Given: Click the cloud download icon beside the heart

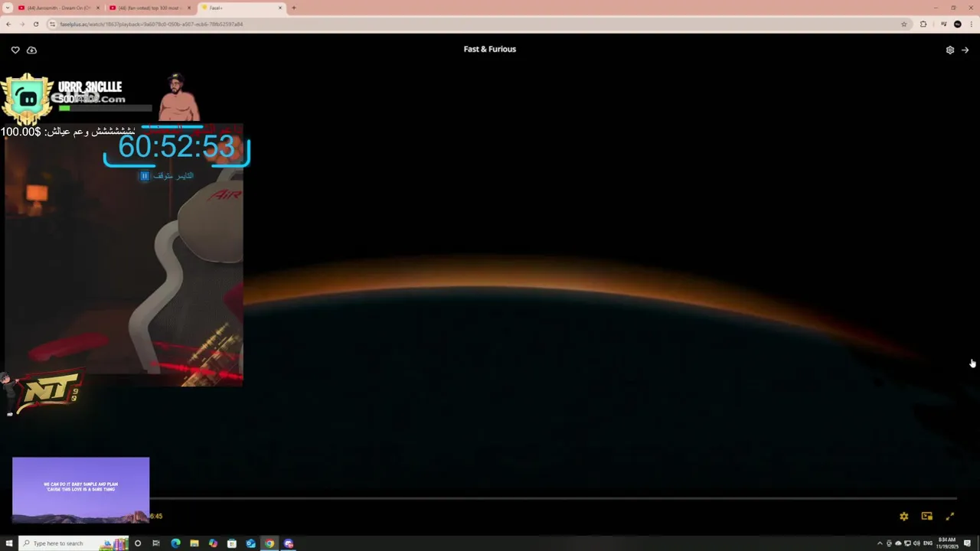Looking at the screenshot, I should [31, 50].
